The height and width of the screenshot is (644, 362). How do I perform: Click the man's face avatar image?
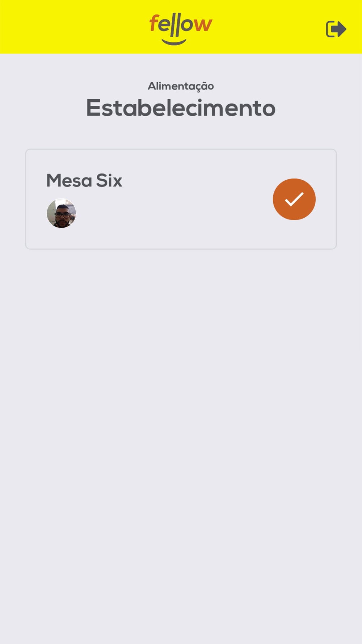coord(62,213)
